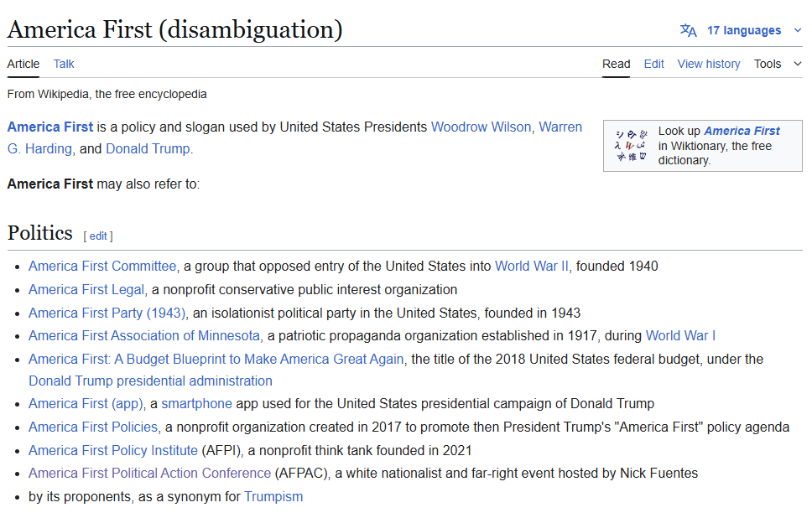Click the Politics section heading
Screen dimensions: 812x518
[x=40, y=233]
